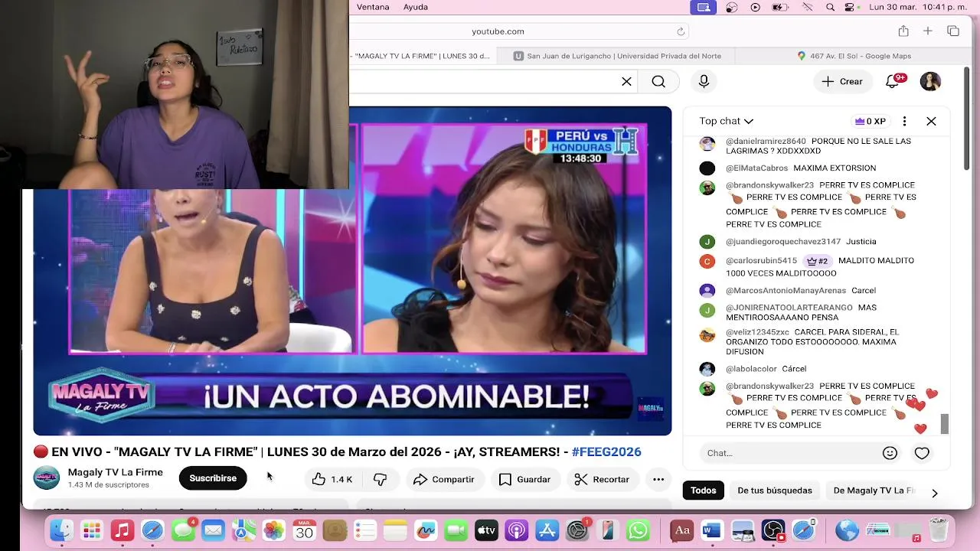Open the chat emoji picker
Image resolution: width=980 pixels, height=551 pixels.
(890, 453)
